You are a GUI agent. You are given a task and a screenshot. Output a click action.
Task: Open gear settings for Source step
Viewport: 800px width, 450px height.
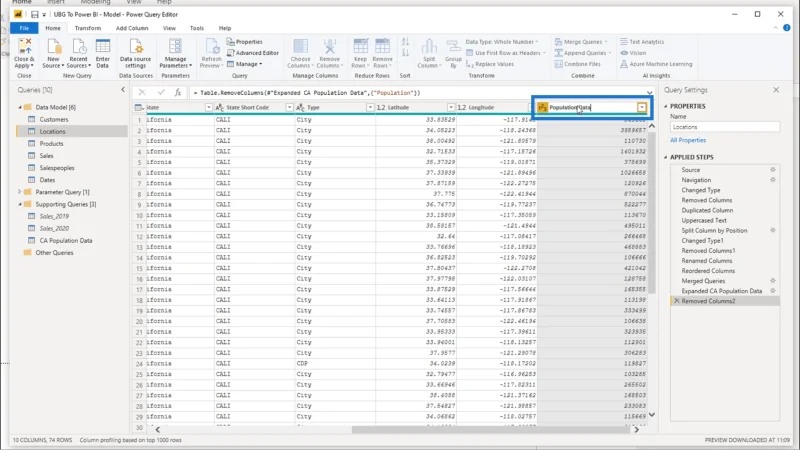(772, 170)
